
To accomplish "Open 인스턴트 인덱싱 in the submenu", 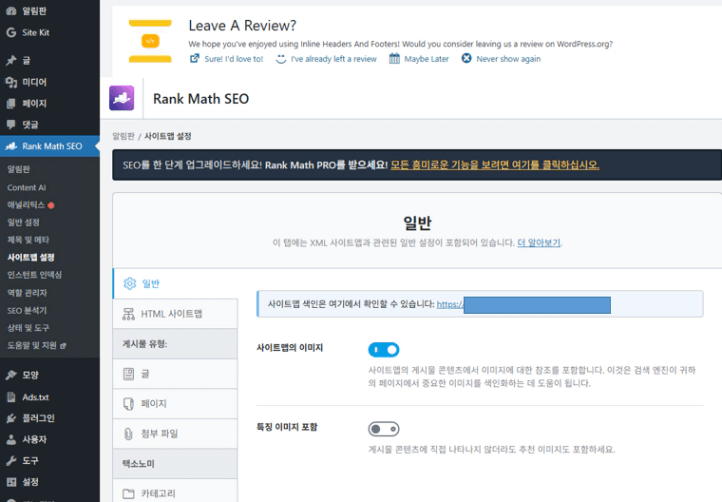I will [x=34, y=275].
